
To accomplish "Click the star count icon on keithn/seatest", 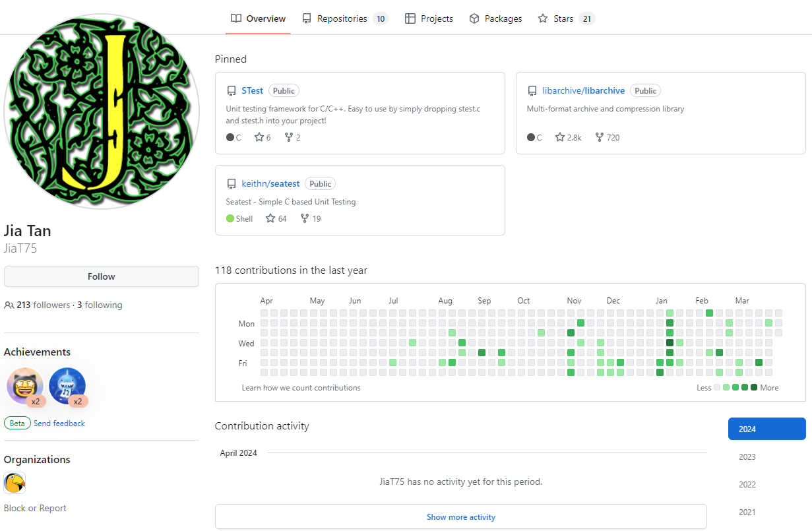I will tap(270, 218).
